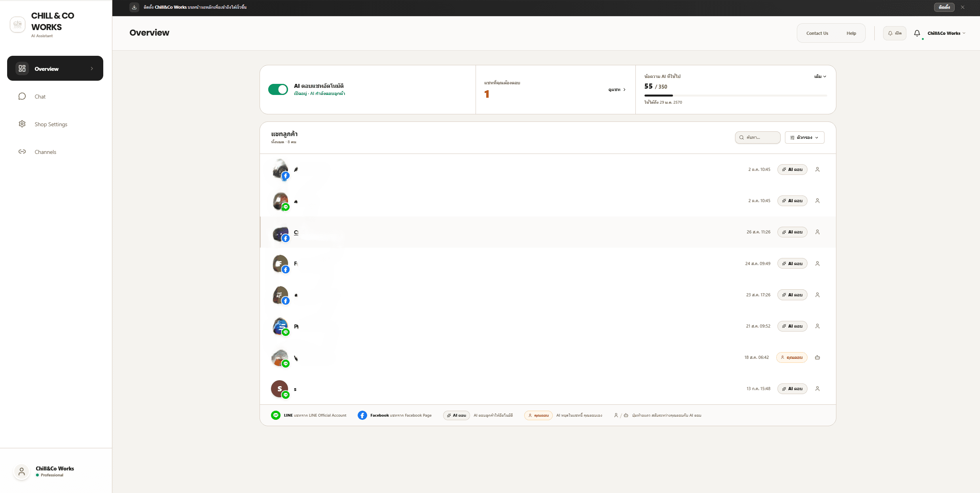This screenshot has width=980, height=493.
Task: Click the AI message usage progress bar
Action: 735,95
